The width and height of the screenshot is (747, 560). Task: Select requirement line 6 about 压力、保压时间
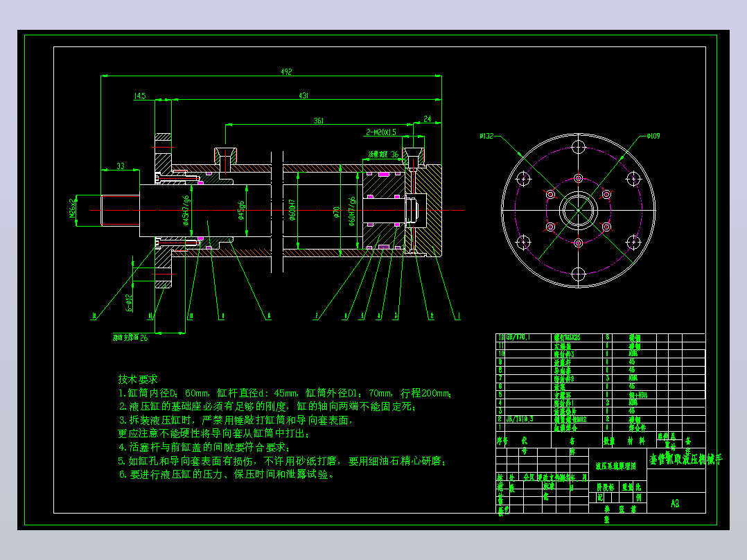tap(227, 475)
